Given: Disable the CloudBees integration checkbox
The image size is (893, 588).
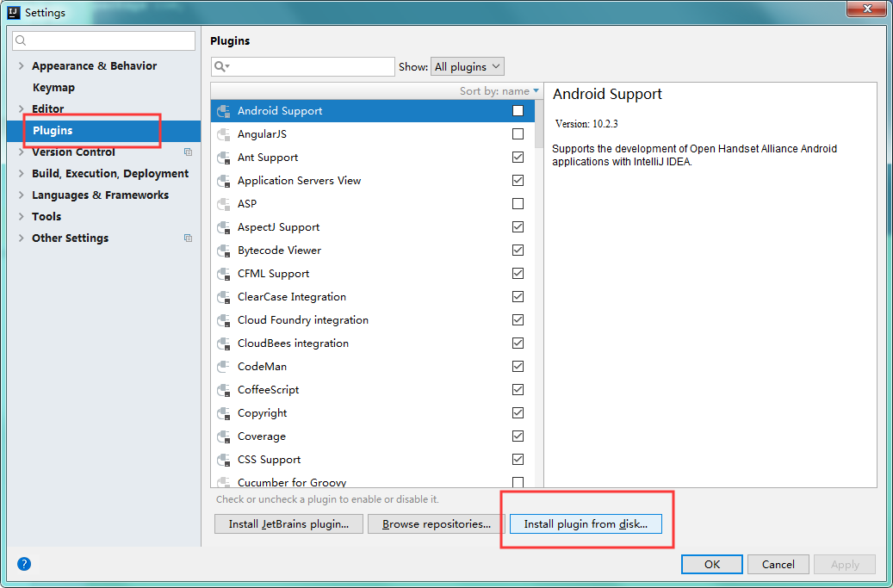Looking at the screenshot, I should coord(518,344).
